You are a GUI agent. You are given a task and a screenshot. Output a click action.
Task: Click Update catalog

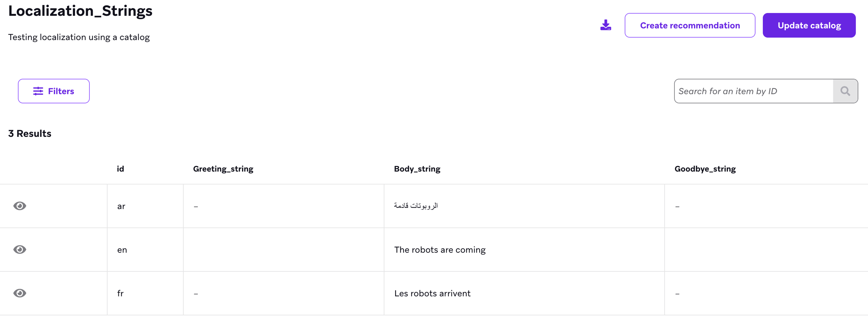point(809,25)
